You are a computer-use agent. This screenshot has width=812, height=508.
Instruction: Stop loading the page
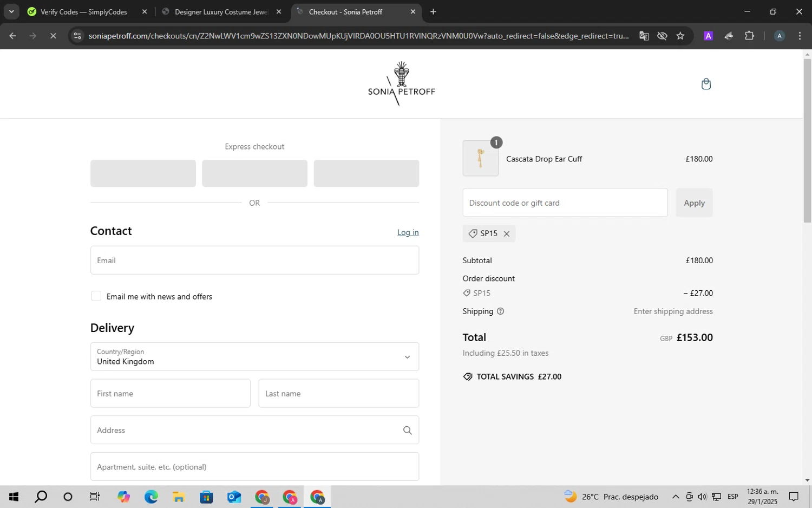pos(53,36)
